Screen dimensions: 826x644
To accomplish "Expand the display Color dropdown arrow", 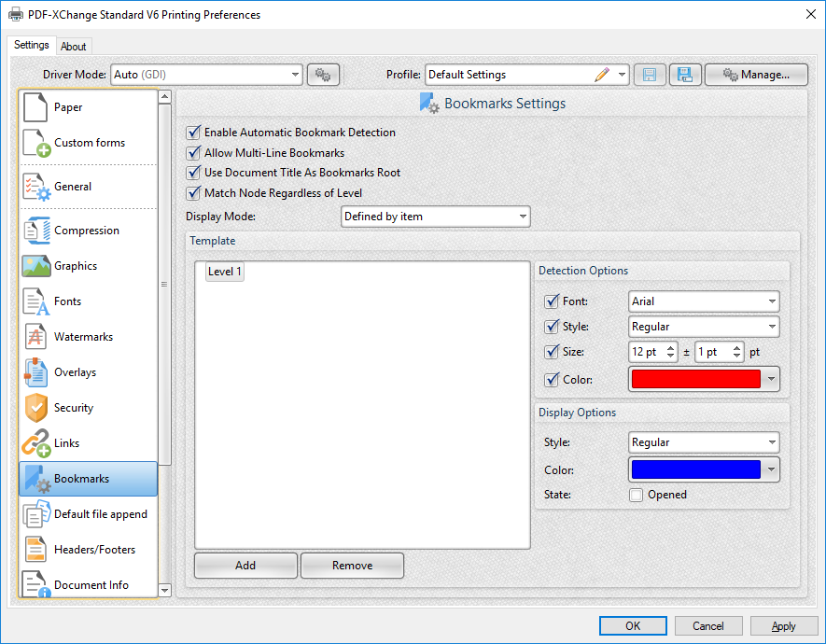I will click(x=771, y=469).
